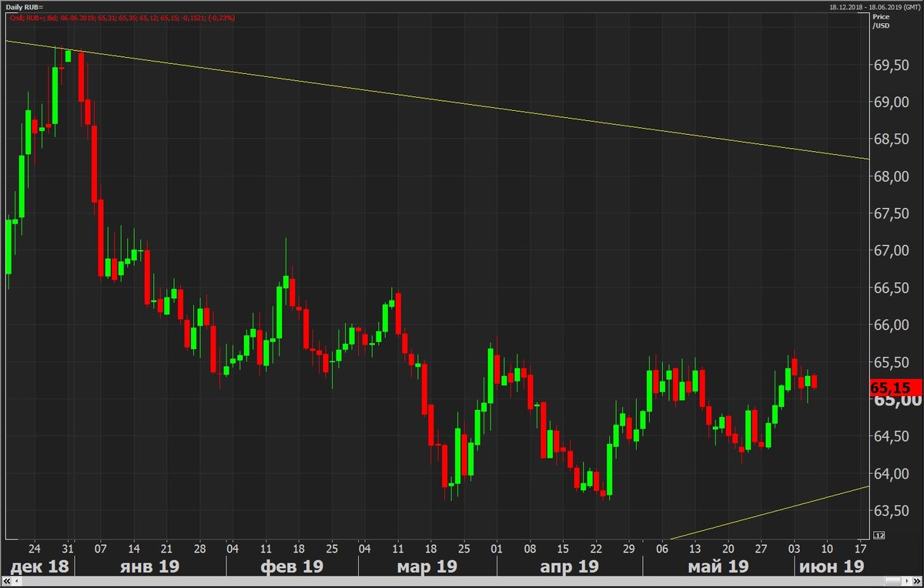924x588 pixels.
Task: Click the 66,50 price axis label
Action: tap(892, 288)
